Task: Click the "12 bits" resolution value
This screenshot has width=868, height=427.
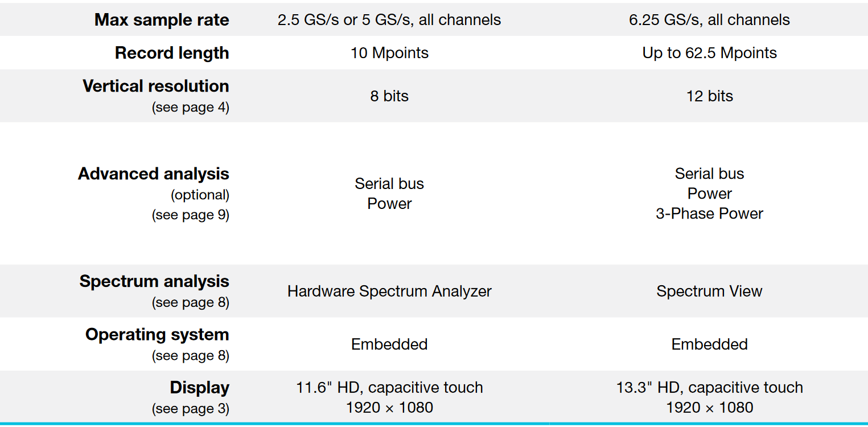Action: [x=710, y=96]
